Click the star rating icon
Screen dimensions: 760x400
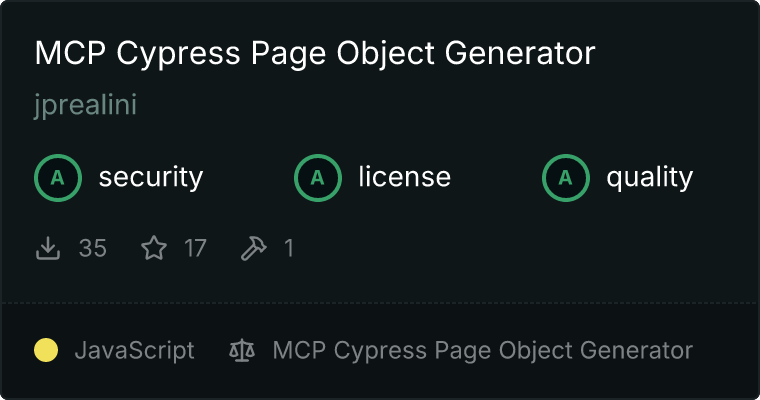tap(154, 248)
